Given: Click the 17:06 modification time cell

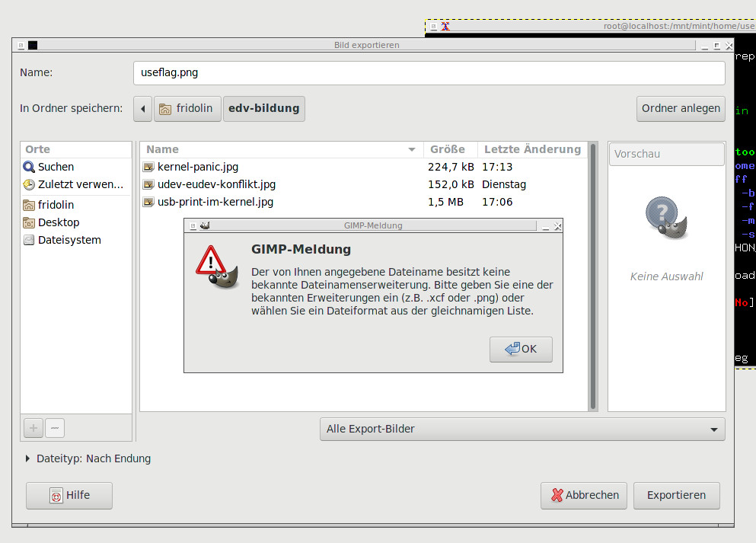Looking at the screenshot, I should click(497, 202).
